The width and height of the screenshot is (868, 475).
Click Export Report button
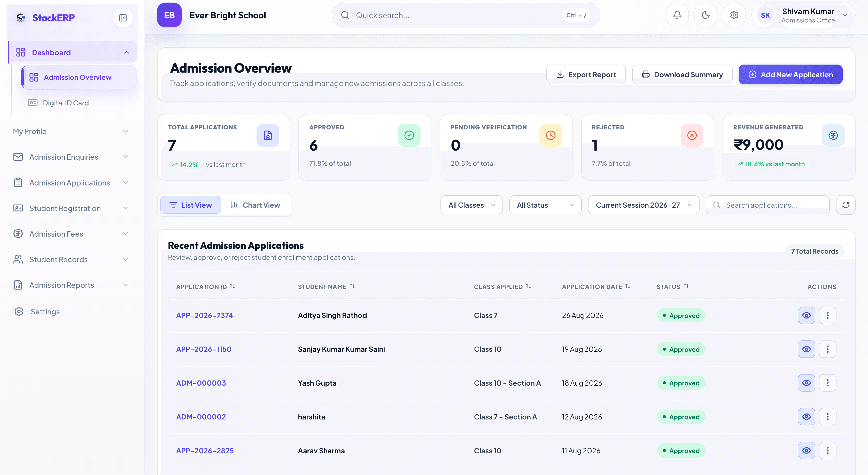click(x=586, y=74)
